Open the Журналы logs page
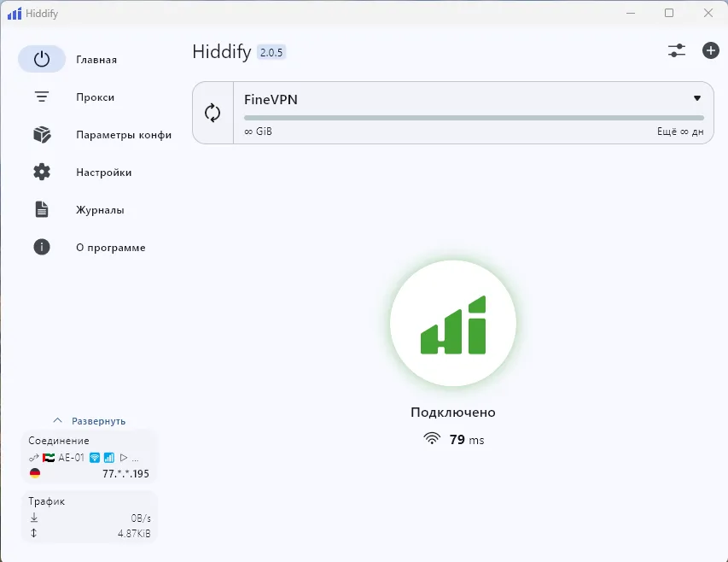728x562 pixels. [100, 210]
